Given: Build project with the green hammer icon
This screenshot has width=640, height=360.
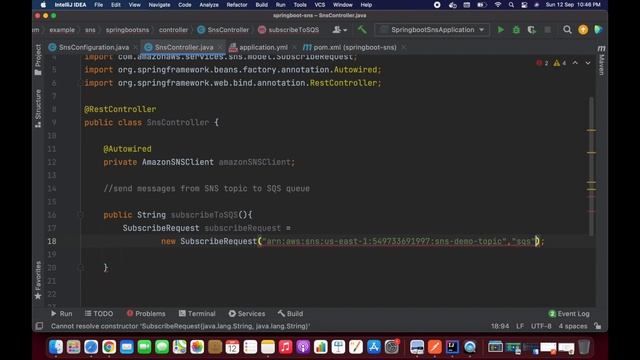Looking at the screenshot, I should 362,30.
